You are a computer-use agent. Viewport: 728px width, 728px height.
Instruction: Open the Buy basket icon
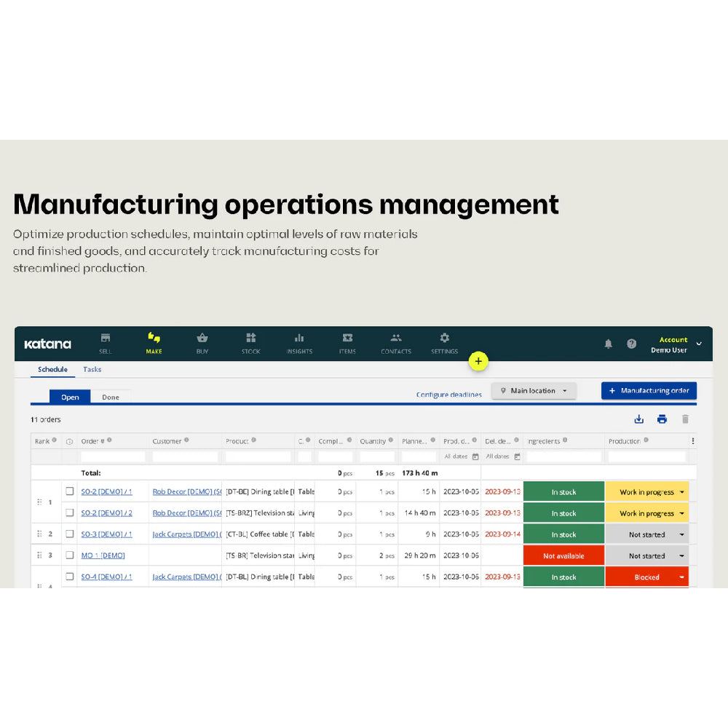click(x=202, y=338)
